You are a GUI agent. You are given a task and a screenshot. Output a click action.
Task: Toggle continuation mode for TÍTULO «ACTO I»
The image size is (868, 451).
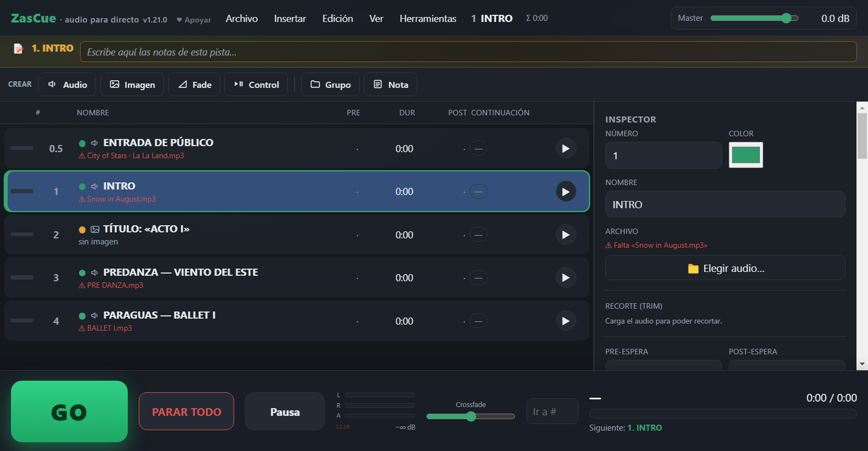point(478,235)
